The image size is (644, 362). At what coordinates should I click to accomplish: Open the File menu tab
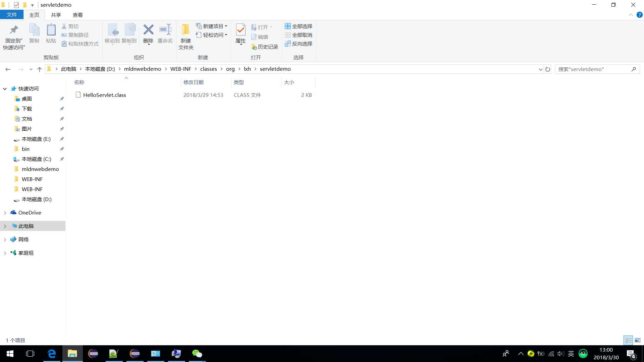pos(12,15)
